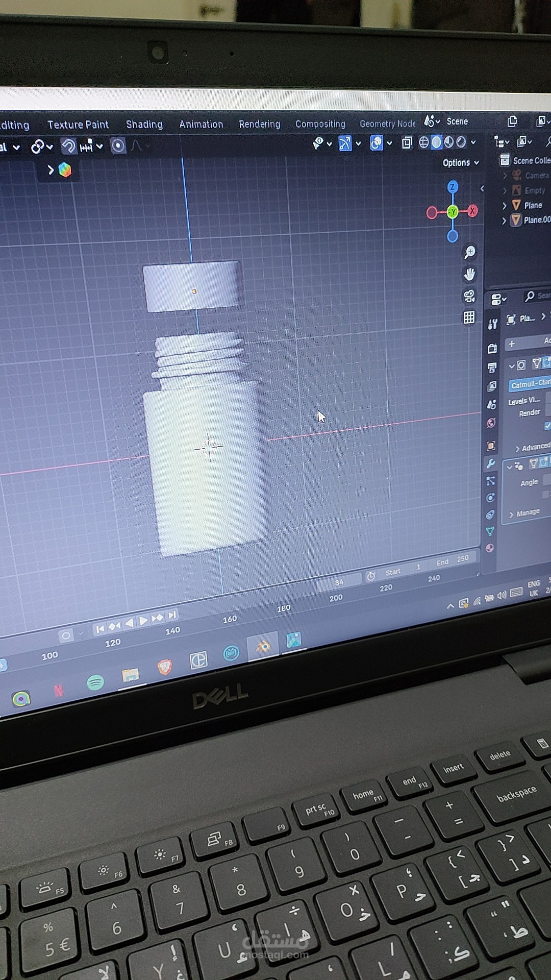
Task: Click the new scene duplicate icon
Action: pos(513,121)
